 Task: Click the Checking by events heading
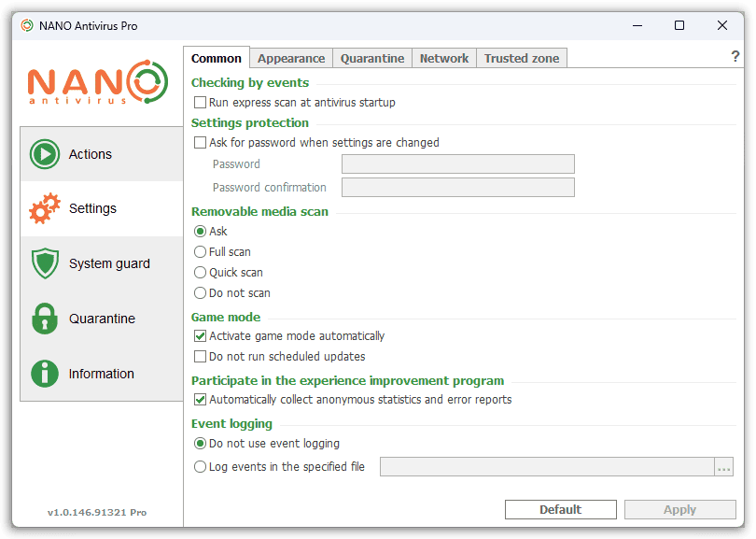tap(250, 82)
